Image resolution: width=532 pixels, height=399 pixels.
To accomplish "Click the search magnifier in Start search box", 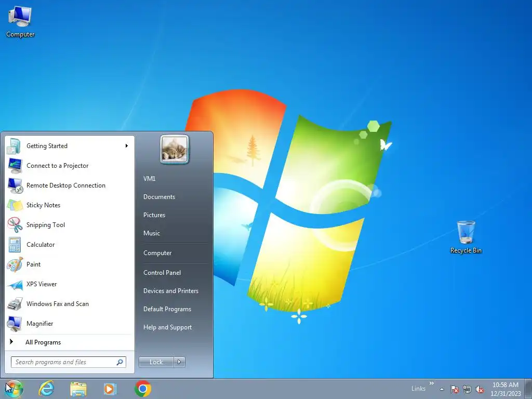I will (x=120, y=362).
